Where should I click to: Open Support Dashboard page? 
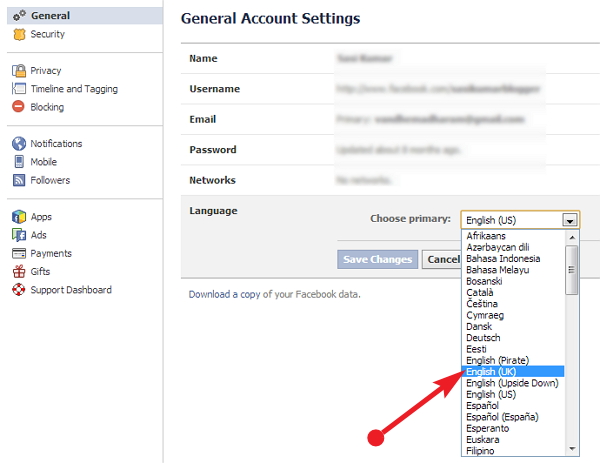(x=71, y=290)
